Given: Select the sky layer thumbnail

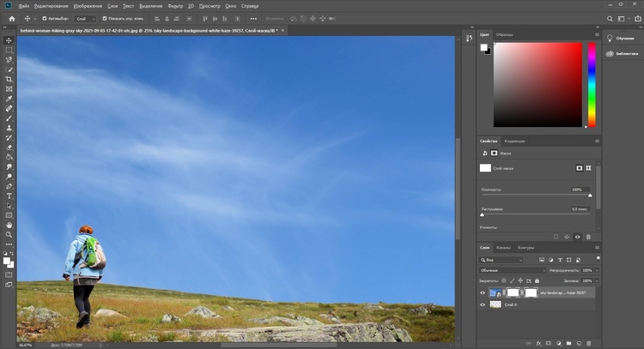Looking at the screenshot, I should point(497,292).
